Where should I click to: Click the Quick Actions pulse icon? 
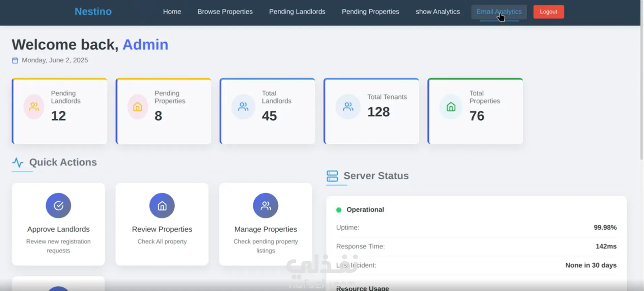(18, 163)
